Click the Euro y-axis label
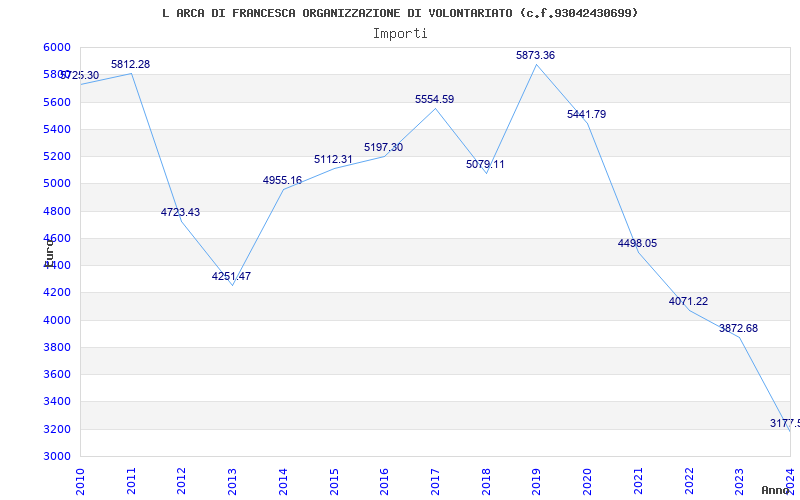 pyautogui.click(x=49, y=253)
